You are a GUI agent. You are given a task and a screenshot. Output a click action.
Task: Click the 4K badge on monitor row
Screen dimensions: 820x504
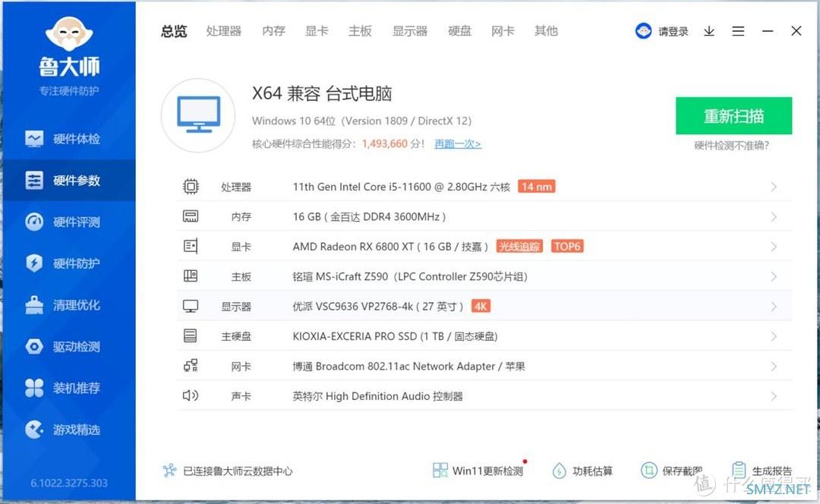tap(481, 307)
